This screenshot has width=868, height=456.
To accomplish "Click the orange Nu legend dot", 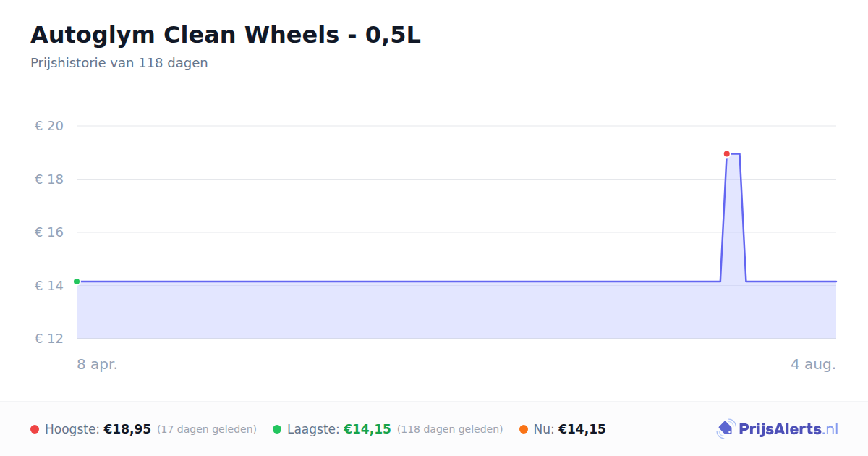I will (524, 429).
